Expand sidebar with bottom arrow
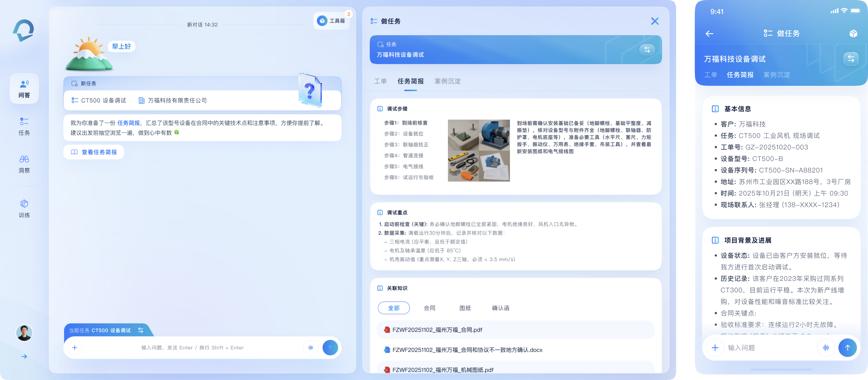 [x=24, y=356]
